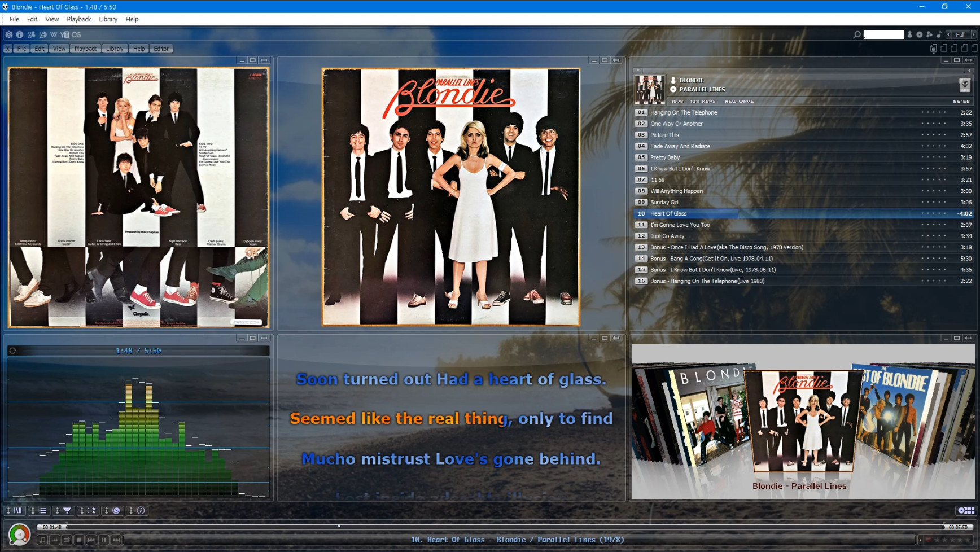The image size is (980, 552).
Task: Click the Parallel Lines album thumbnail in playlist header
Action: (649, 90)
